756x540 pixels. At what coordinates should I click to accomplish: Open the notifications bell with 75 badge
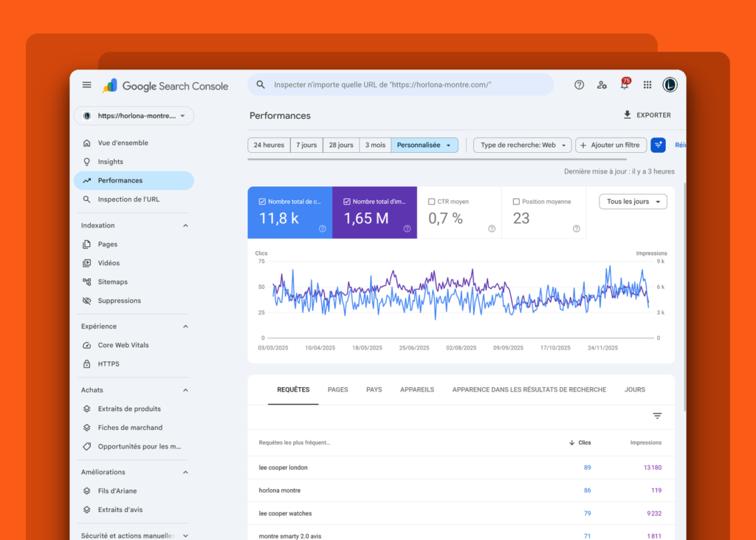pyautogui.click(x=625, y=84)
